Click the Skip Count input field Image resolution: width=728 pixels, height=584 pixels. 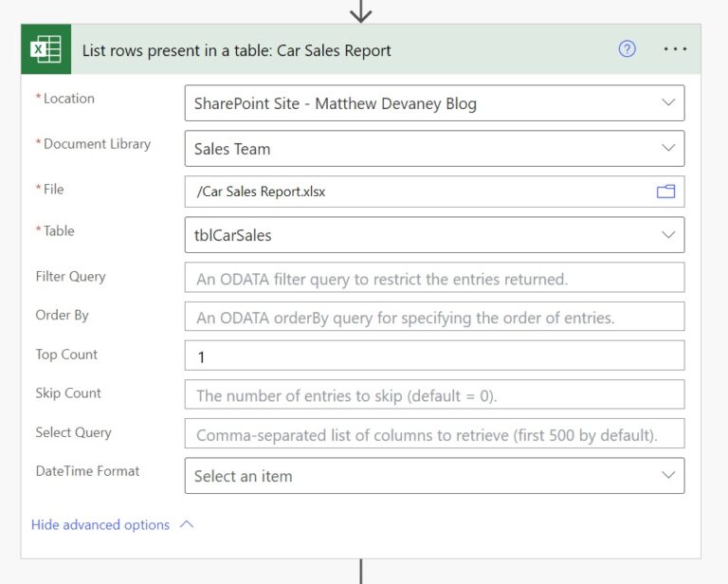[x=433, y=394]
